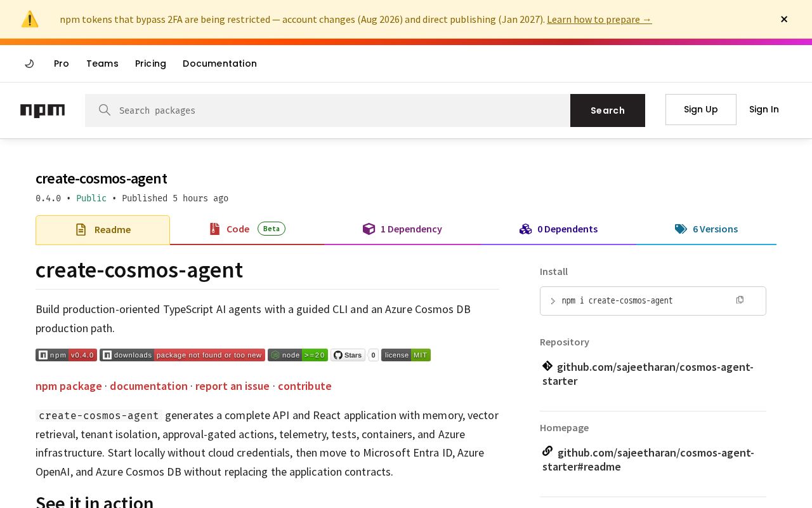The image size is (812, 508).
Task: Click the node >=20 badge
Action: [x=298, y=355]
